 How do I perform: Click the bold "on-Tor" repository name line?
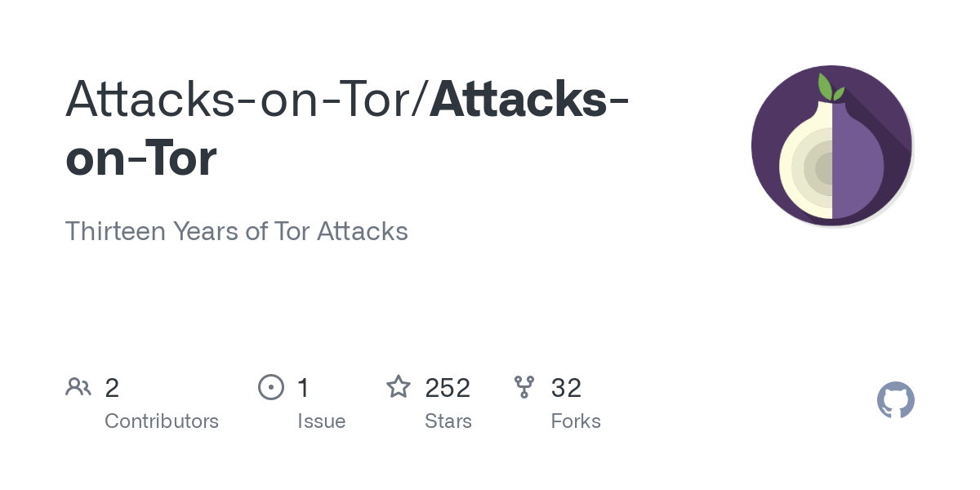[x=141, y=158]
